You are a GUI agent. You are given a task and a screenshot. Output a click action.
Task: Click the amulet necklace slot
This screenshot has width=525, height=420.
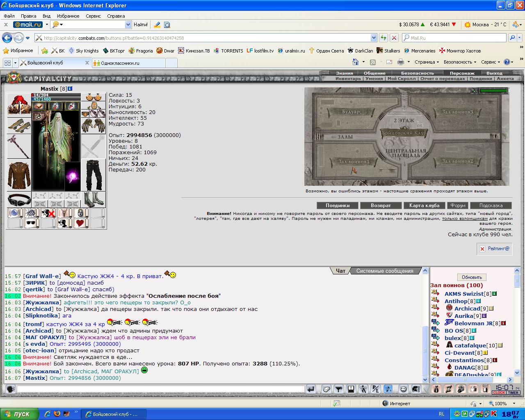[x=93, y=105]
